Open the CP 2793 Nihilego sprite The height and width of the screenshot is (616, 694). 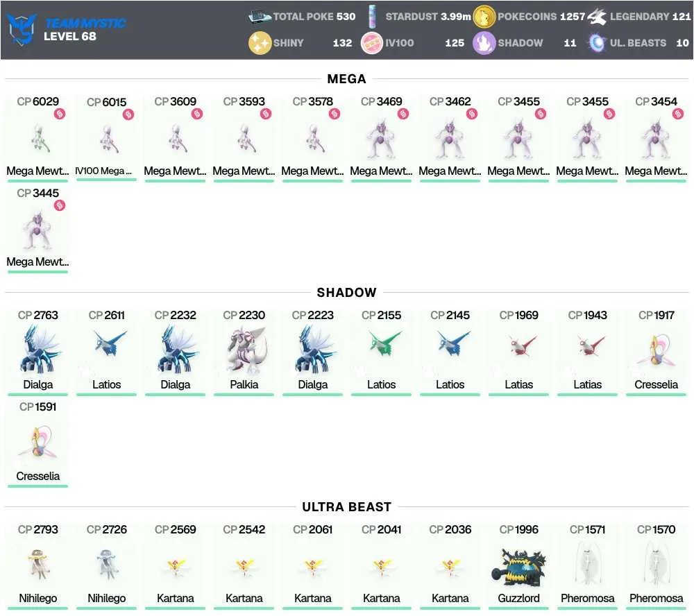(x=38, y=564)
